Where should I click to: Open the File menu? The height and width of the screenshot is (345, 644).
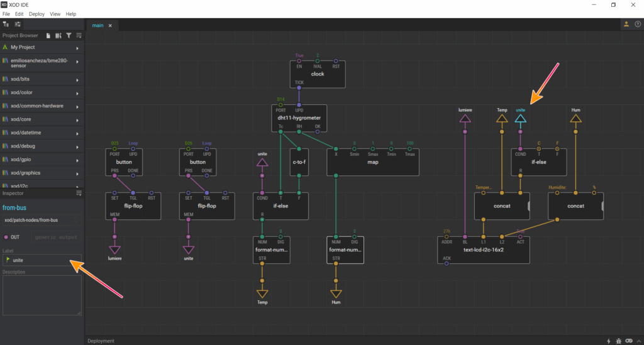pos(6,14)
